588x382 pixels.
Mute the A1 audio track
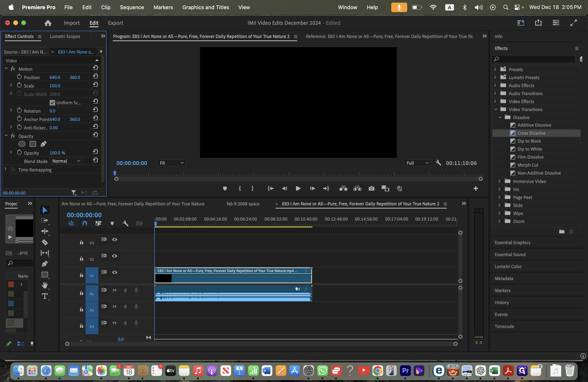coord(114,290)
